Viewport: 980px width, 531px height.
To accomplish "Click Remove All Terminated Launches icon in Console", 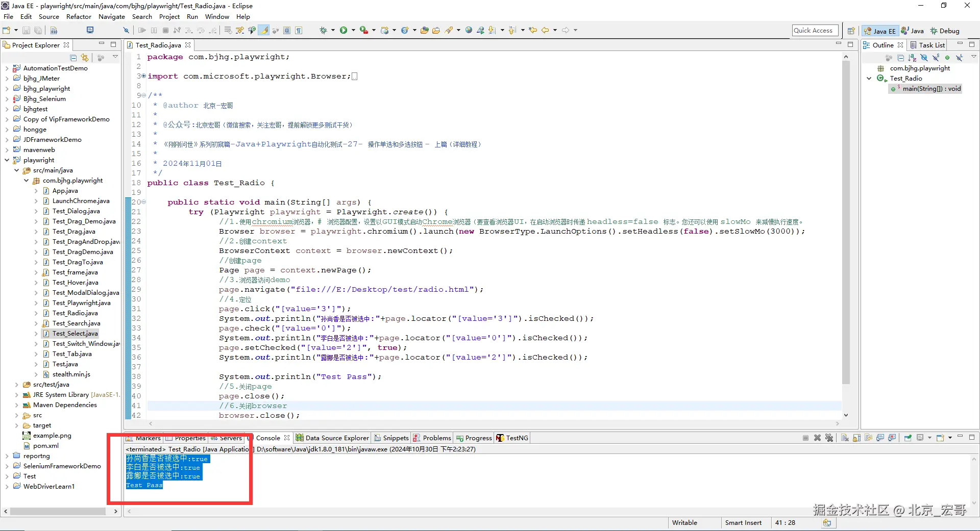I will point(829,438).
